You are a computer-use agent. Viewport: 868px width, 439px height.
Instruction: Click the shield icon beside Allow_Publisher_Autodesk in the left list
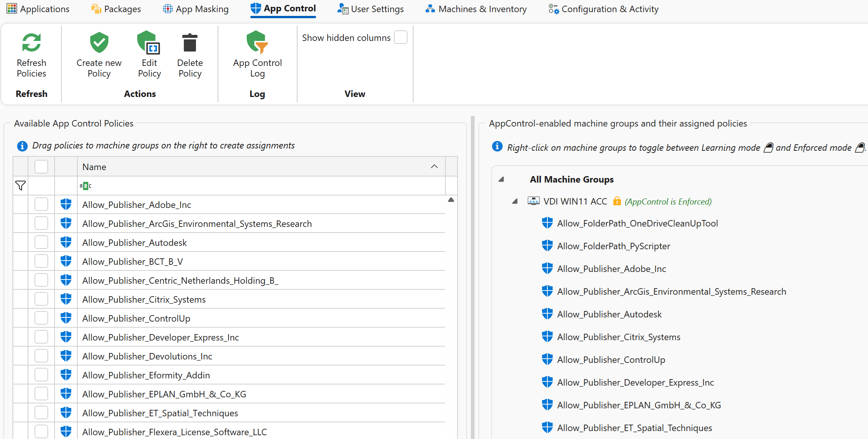tap(66, 242)
